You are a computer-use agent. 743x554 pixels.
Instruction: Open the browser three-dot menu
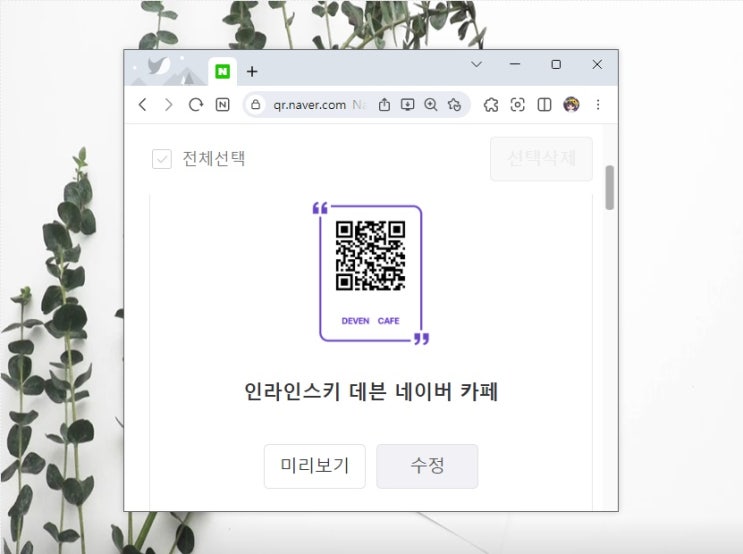598,104
